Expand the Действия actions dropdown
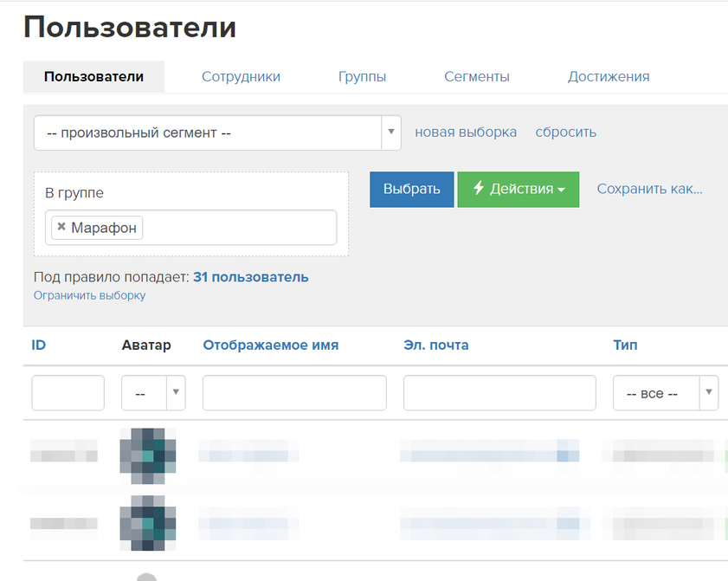This screenshot has width=728, height=581. pos(518,190)
